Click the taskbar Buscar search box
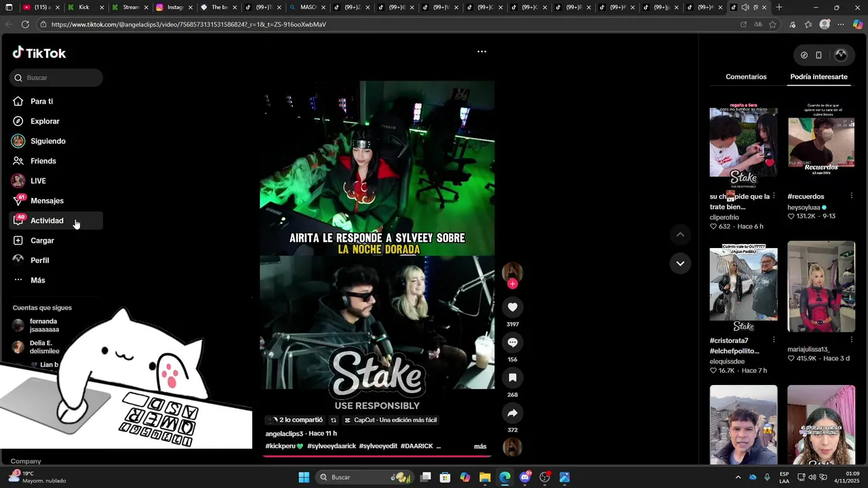Viewport: 868px width, 488px height. coord(366,477)
